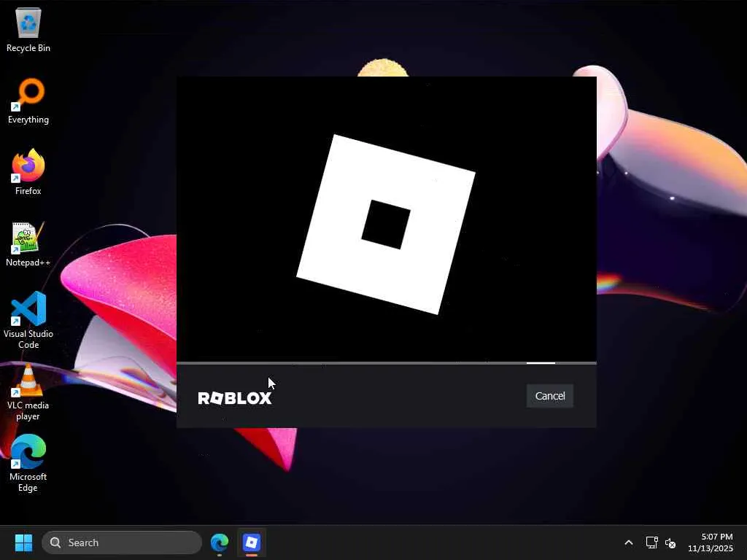Select the Firefox desktop shortcut
The image size is (747, 560).
pos(28,172)
